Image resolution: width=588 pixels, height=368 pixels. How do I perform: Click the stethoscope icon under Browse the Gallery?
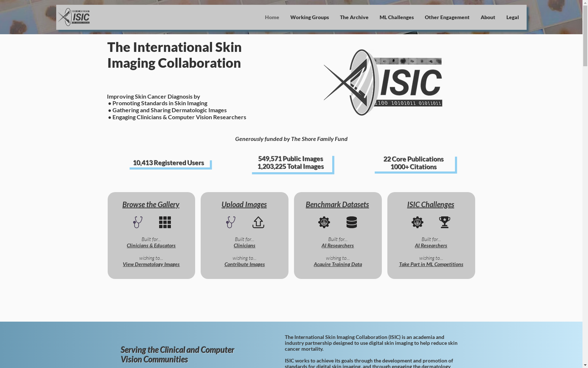pos(137,222)
